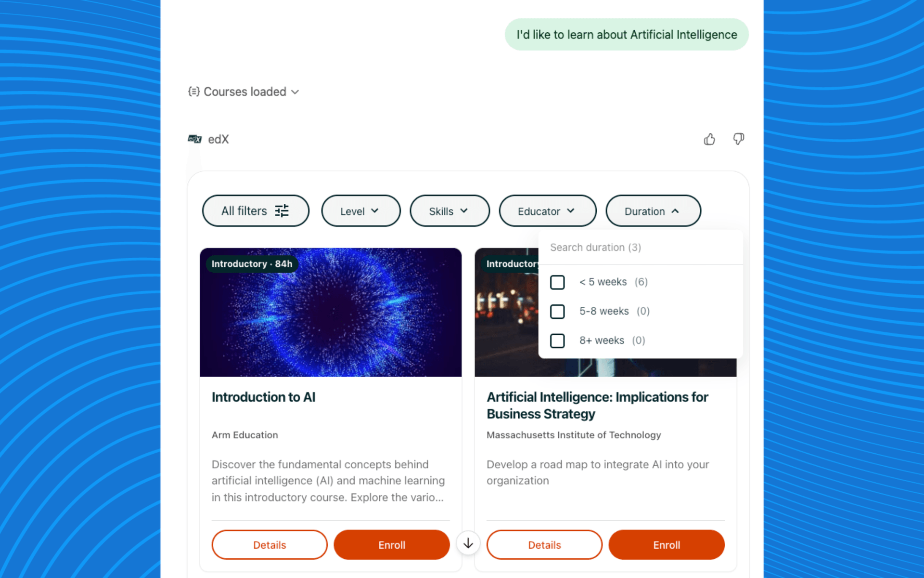This screenshot has height=578, width=924.
Task: Click the Courses loaded braces icon
Action: pos(193,92)
